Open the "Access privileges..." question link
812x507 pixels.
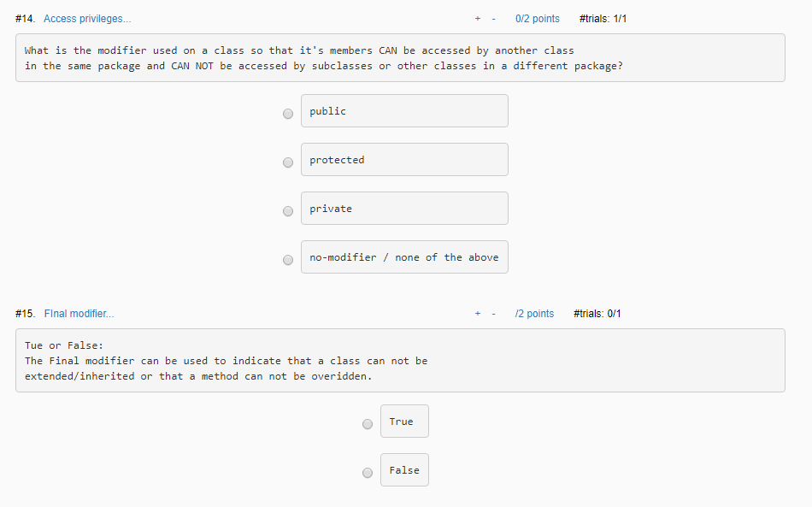click(86, 18)
